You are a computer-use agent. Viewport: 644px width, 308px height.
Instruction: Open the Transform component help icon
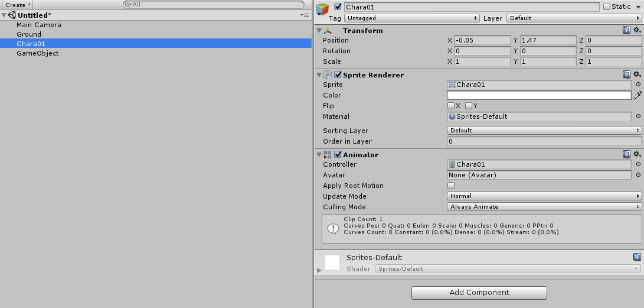(x=626, y=30)
